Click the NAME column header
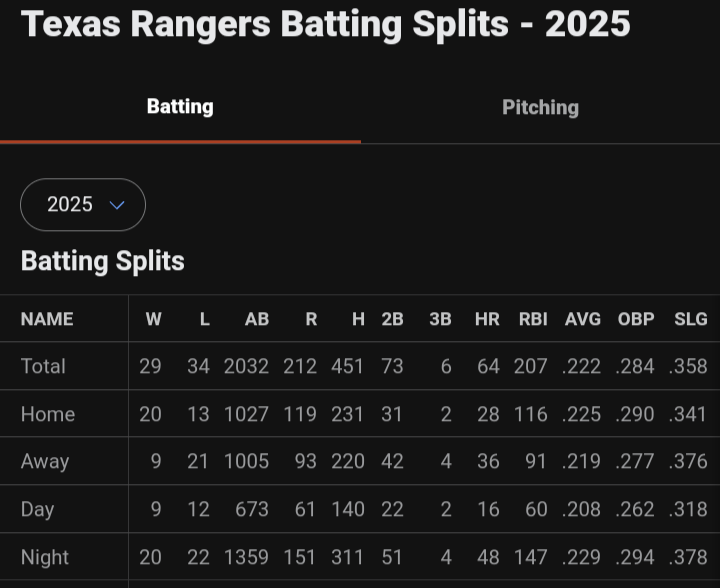The image size is (720, 588). (47, 319)
